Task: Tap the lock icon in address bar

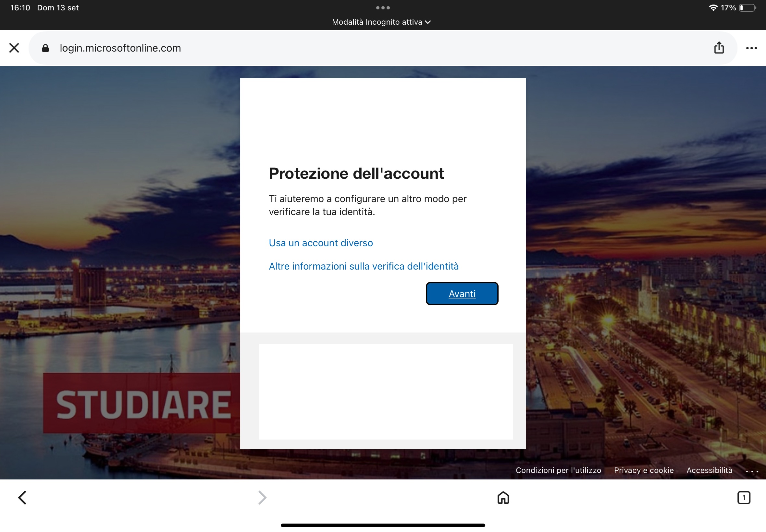Action: coord(45,48)
